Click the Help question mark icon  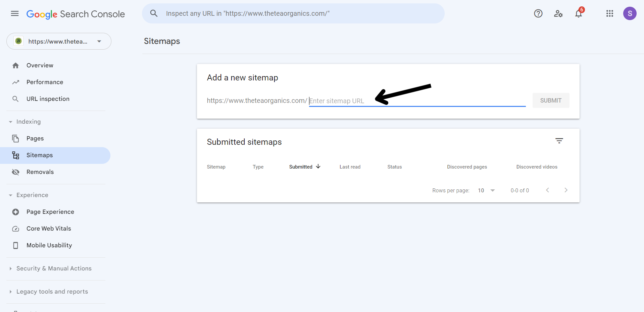(538, 13)
